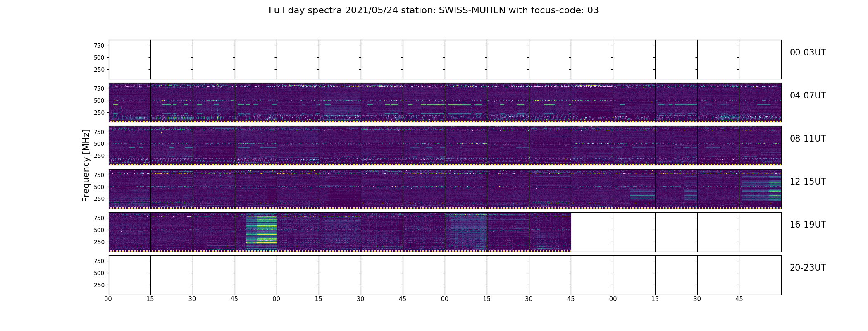Select the 04-07UT row label

(808, 96)
